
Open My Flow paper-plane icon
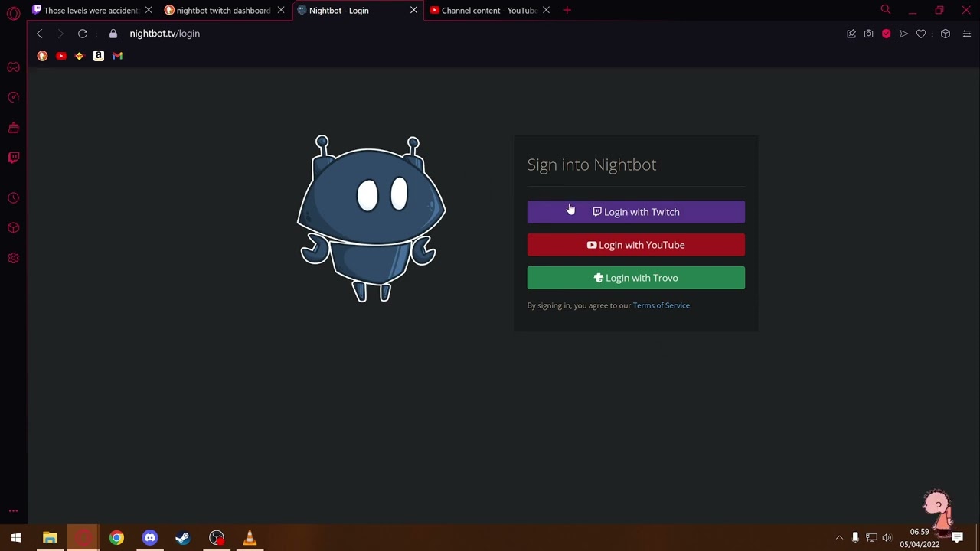[x=903, y=34]
